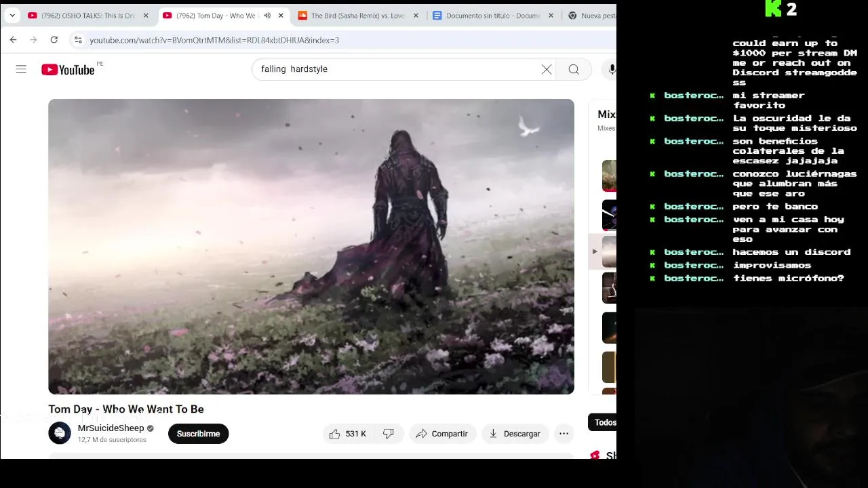Select the currently playing playlist item

pyautogui.click(x=604, y=251)
